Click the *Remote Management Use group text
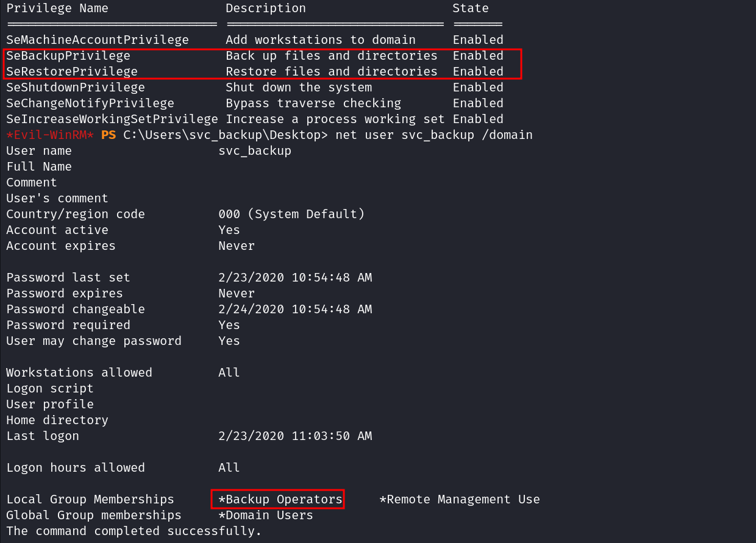The image size is (756, 543). (460, 499)
